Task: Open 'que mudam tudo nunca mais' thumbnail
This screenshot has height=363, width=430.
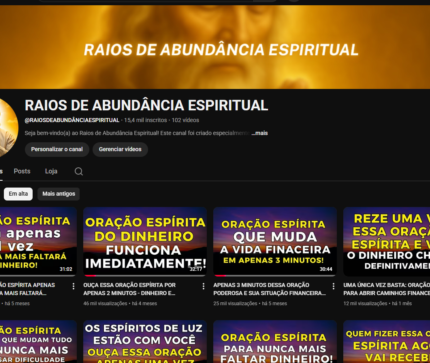Action: point(38,342)
